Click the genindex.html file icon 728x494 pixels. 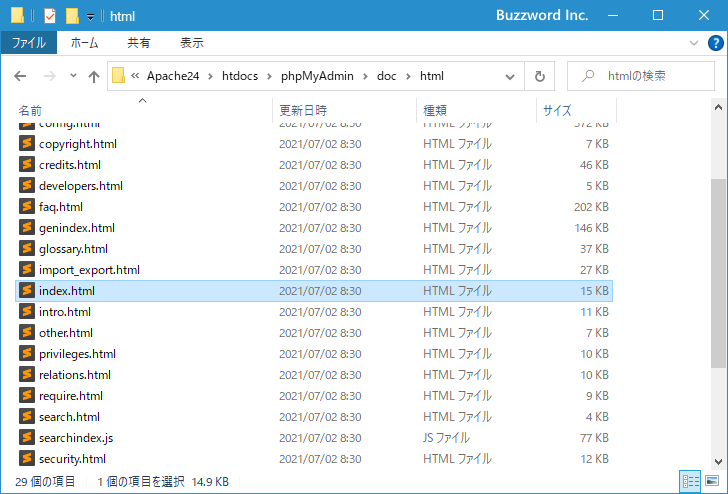(27, 228)
